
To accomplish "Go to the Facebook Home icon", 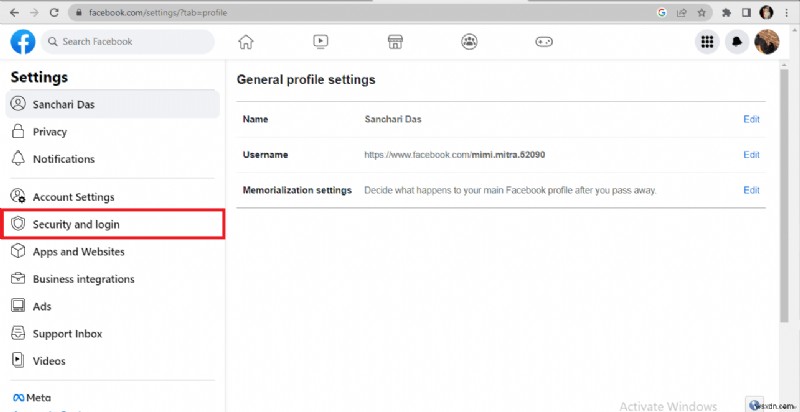I will click(246, 42).
